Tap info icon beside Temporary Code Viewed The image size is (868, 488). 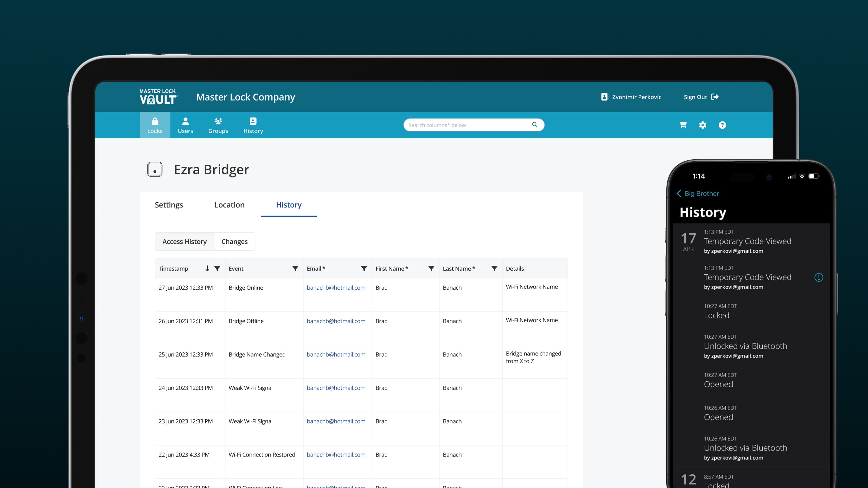click(819, 277)
